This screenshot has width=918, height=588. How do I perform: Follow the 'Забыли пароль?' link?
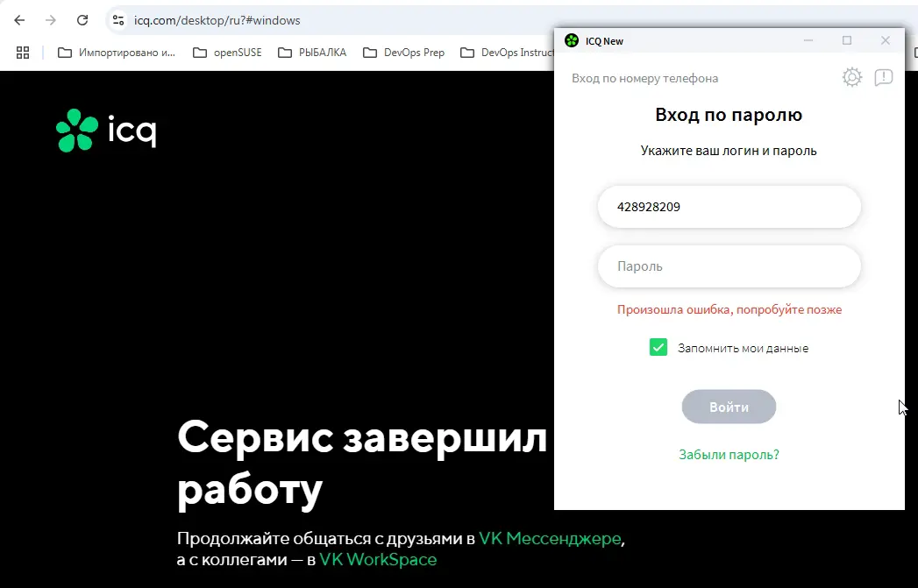coord(729,455)
